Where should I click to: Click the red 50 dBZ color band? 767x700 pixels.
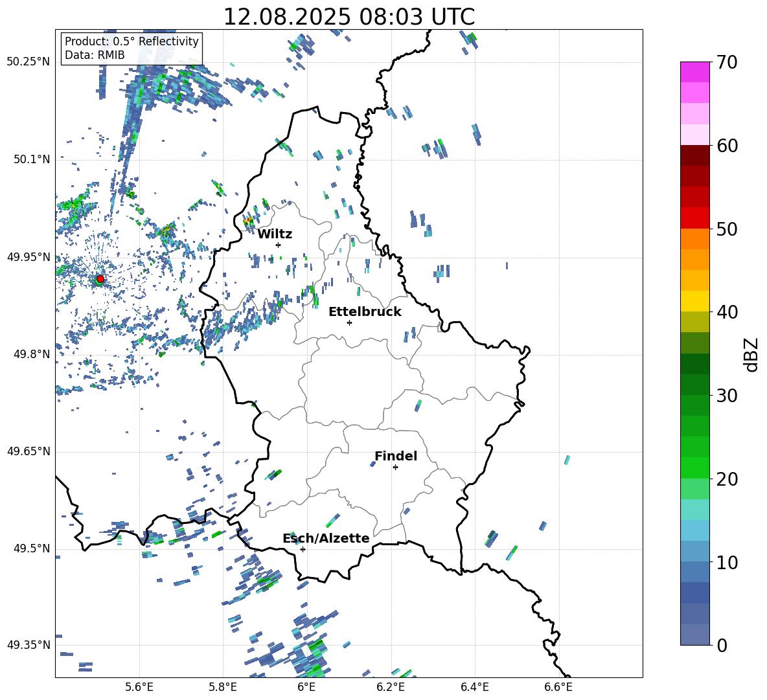click(694, 218)
